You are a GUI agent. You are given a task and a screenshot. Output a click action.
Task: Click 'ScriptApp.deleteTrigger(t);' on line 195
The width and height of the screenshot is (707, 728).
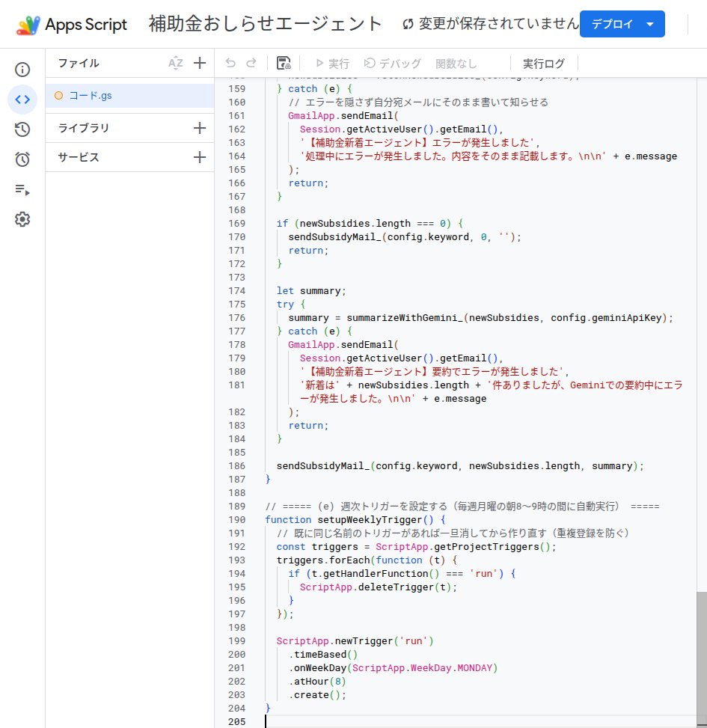379,587
